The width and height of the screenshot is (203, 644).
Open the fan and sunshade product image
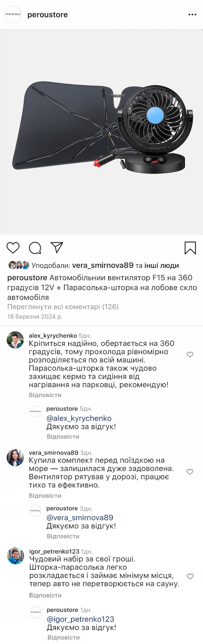click(x=101, y=132)
